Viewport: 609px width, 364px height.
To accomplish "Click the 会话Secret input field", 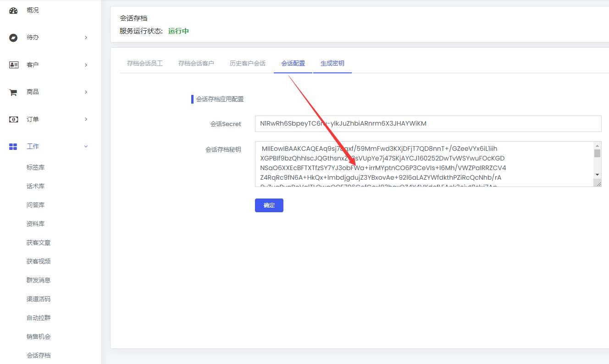I will (x=427, y=124).
